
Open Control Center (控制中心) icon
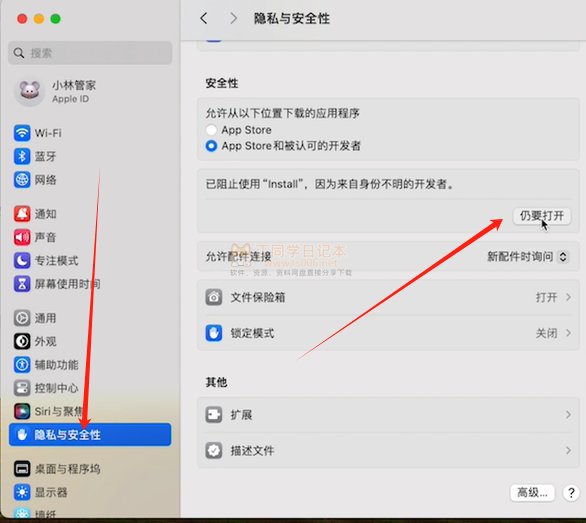tap(22, 388)
